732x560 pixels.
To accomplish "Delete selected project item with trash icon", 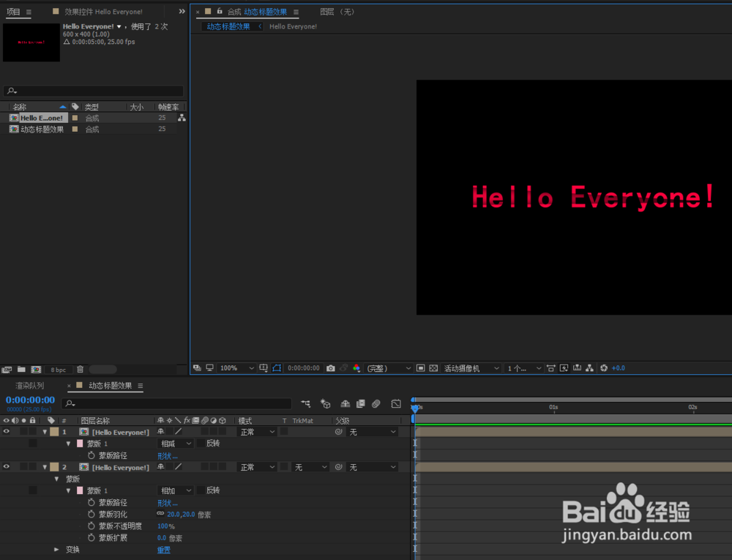I will coord(81,369).
